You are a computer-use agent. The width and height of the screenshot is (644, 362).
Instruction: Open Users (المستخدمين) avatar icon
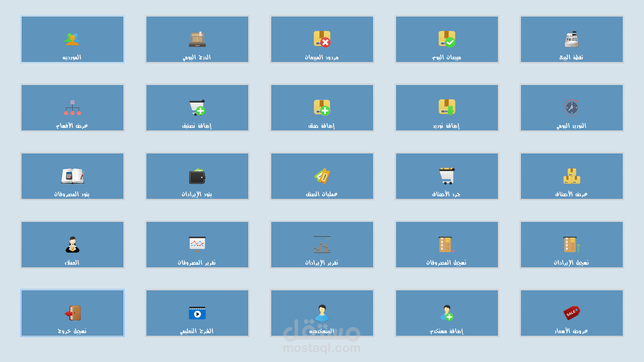pyautogui.click(x=322, y=313)
